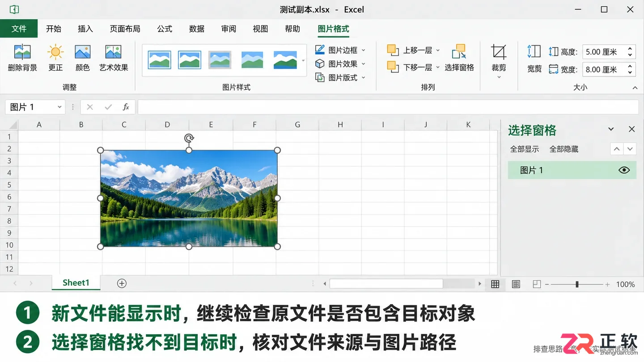Select the Sheet1 tab

click(76, 283)
